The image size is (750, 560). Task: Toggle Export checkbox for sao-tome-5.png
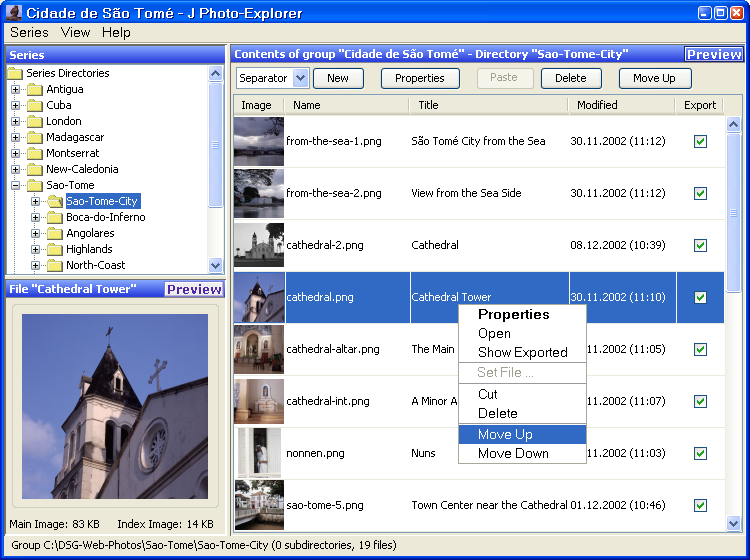[x=700, y=505]
